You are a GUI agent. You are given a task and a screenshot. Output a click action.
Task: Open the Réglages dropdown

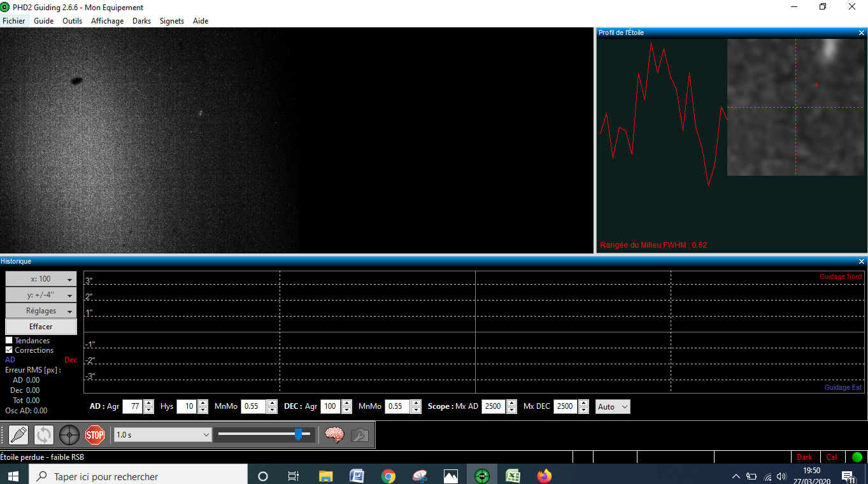(x=41, y=311)
